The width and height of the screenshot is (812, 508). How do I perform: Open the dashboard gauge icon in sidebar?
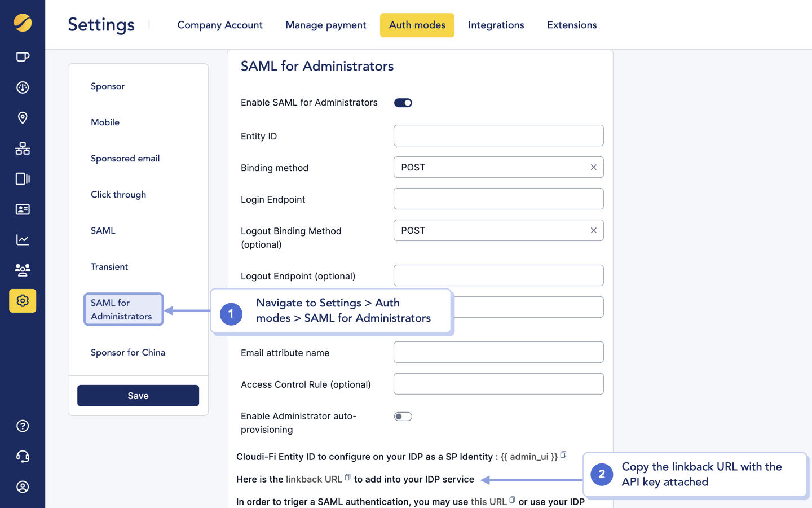click(23, 87)
